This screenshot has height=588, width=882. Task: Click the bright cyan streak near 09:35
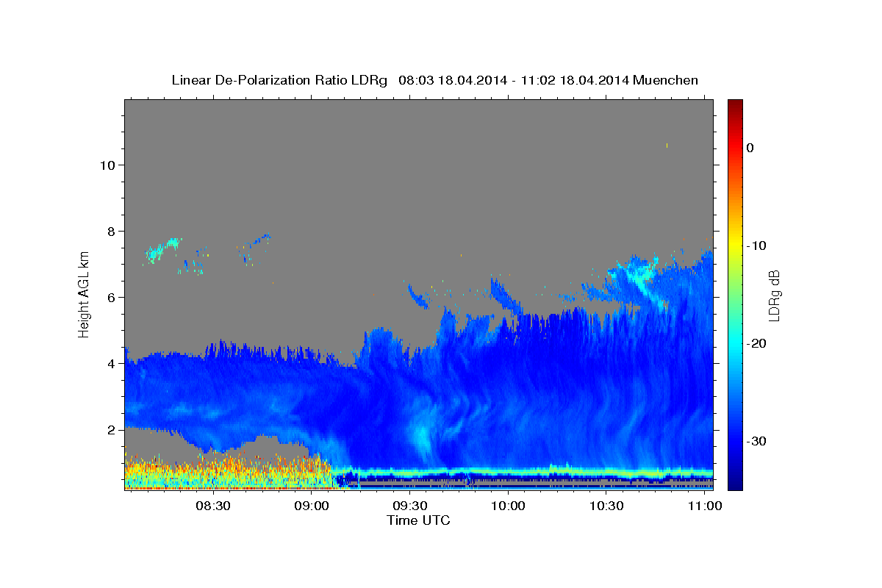[x=421, y=438]
